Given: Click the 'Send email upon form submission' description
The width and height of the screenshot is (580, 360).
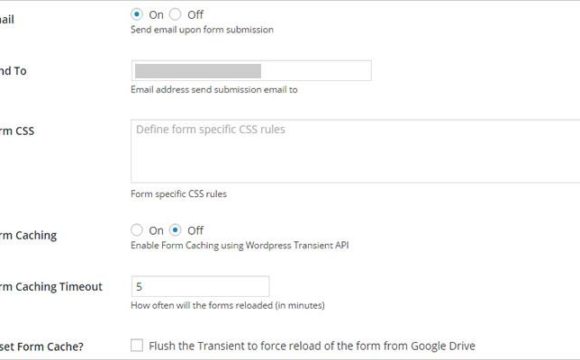Looking at the screenshot, I should coord(202,30).
